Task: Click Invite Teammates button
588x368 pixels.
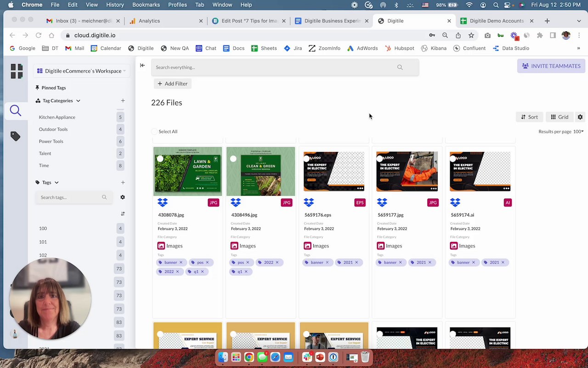Action: 551,66
